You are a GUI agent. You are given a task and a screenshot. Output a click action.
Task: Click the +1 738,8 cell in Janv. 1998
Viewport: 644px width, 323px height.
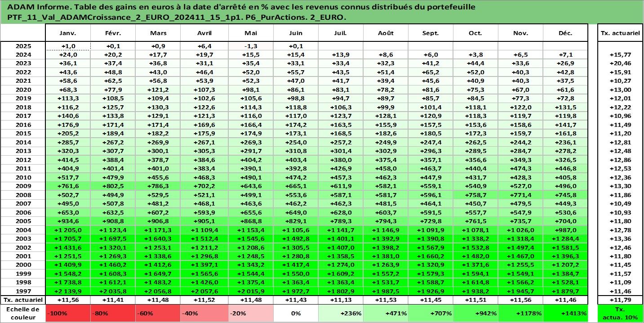[x=68, y=282]
